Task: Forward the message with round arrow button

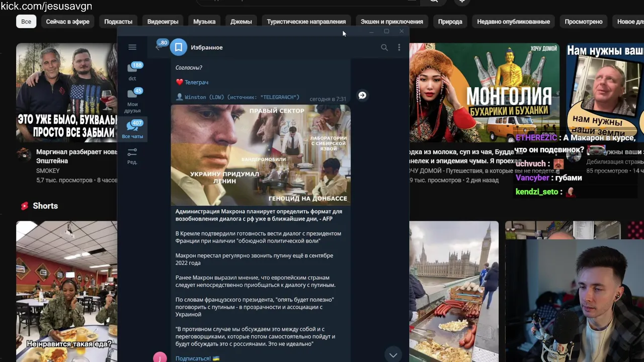Action: tap(362, 96)
